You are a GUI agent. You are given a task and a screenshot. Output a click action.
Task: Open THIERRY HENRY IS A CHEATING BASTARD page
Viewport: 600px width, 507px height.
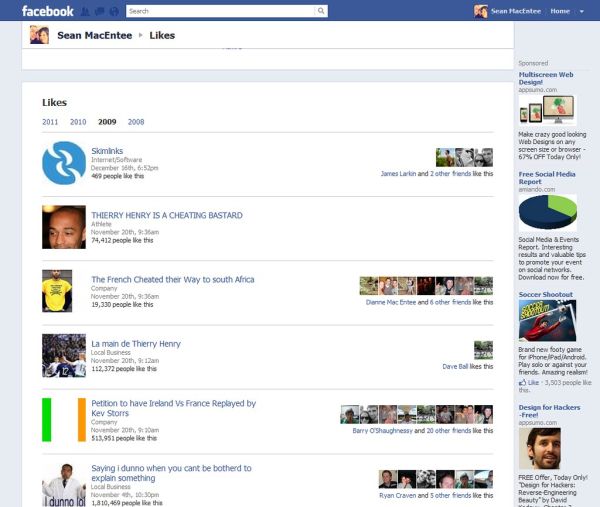pyautogui.click(x=167, y=215)
